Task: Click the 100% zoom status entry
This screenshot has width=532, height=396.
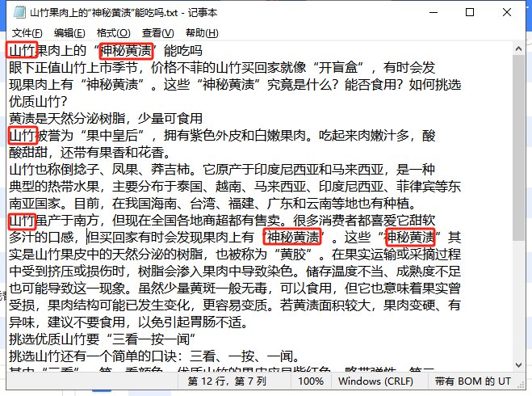Action: (x=311, y=381)
